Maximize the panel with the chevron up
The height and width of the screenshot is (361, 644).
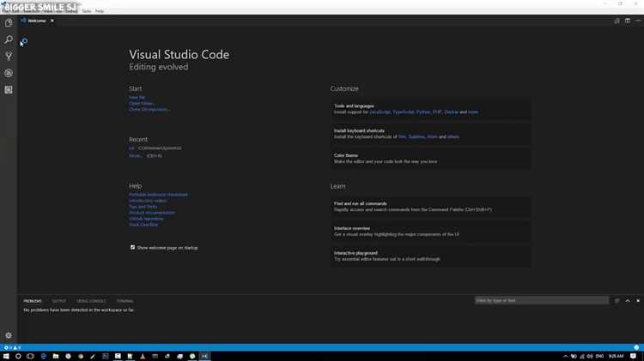pyautogui.click(x=628, y=301)
